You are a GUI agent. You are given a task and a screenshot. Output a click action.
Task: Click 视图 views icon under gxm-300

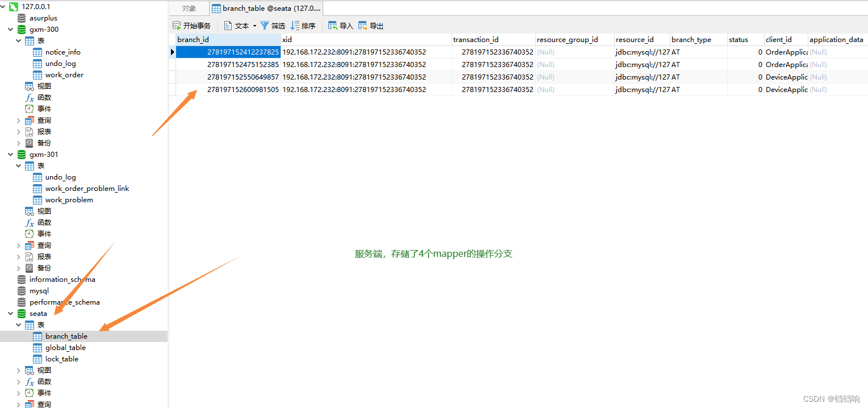tap(30, 86)
